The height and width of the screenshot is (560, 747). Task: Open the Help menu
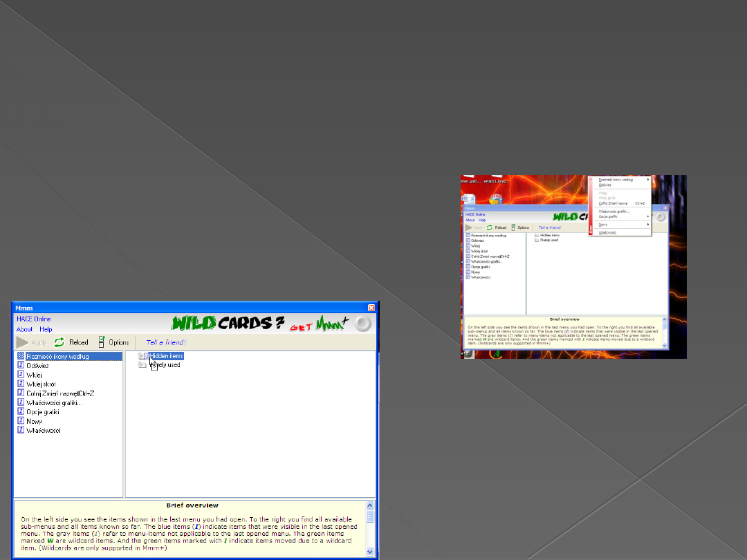[46, 329]
